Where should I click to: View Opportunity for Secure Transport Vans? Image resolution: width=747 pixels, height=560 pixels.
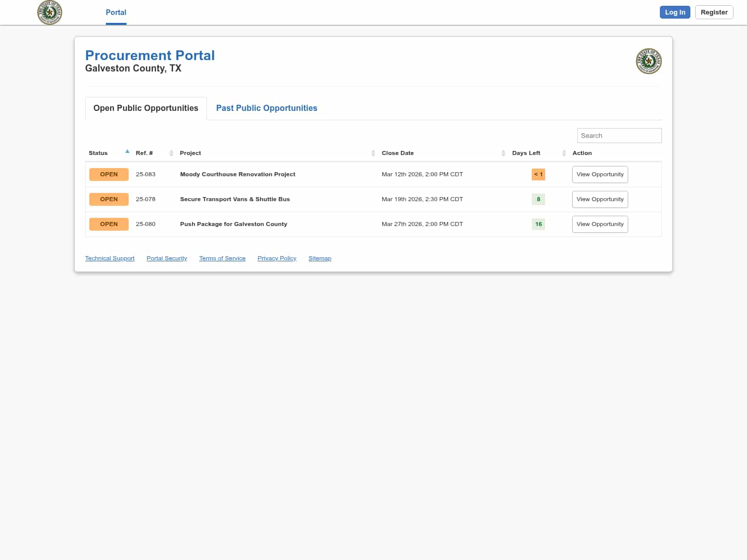[600, 199]
